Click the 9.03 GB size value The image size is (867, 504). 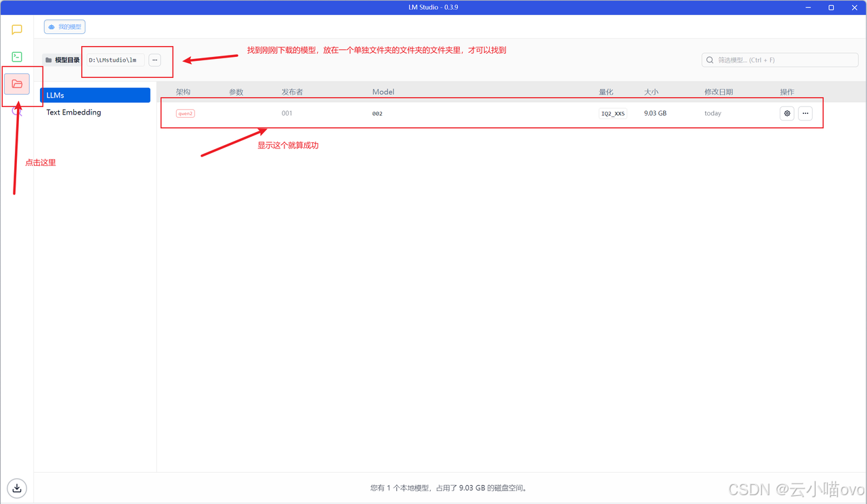coord(655,114)
